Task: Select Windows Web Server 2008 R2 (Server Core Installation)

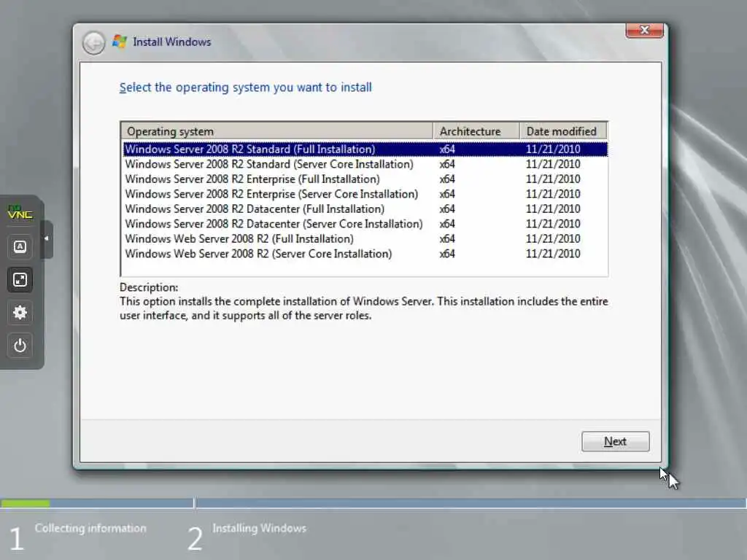Action: (365, 254)
